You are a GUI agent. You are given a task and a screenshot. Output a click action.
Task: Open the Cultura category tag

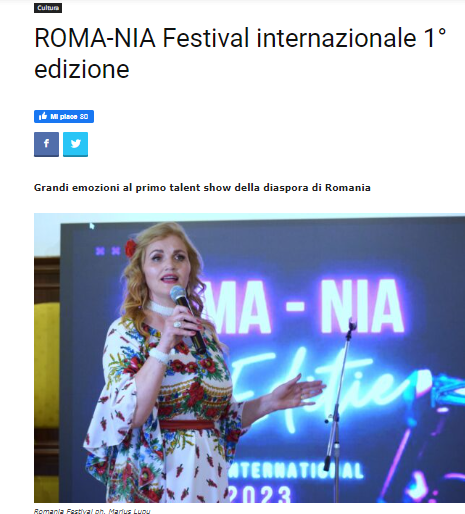(48, 8)
